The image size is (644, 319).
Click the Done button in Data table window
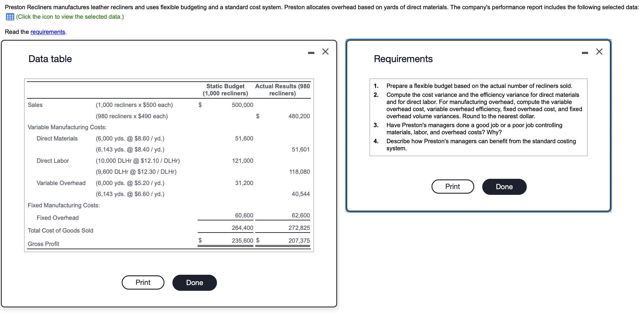coord(194,282)
